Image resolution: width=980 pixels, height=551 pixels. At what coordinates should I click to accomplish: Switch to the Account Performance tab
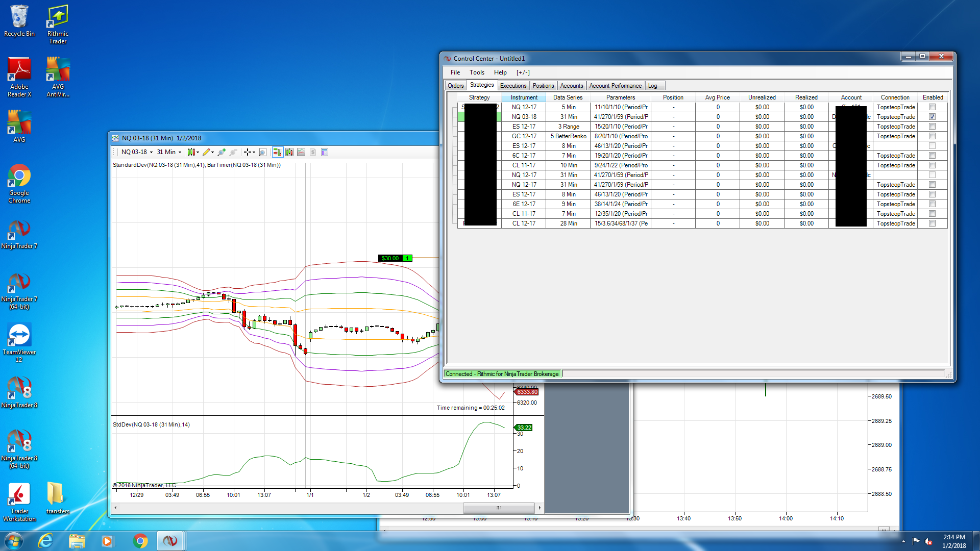click(x=615, y=86)
